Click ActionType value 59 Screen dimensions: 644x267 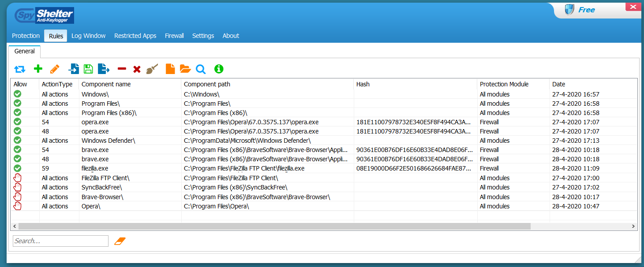pos(45,168)
